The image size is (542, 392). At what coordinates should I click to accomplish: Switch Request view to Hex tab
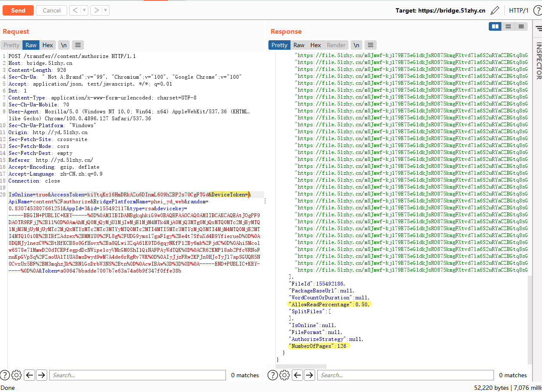48,45
